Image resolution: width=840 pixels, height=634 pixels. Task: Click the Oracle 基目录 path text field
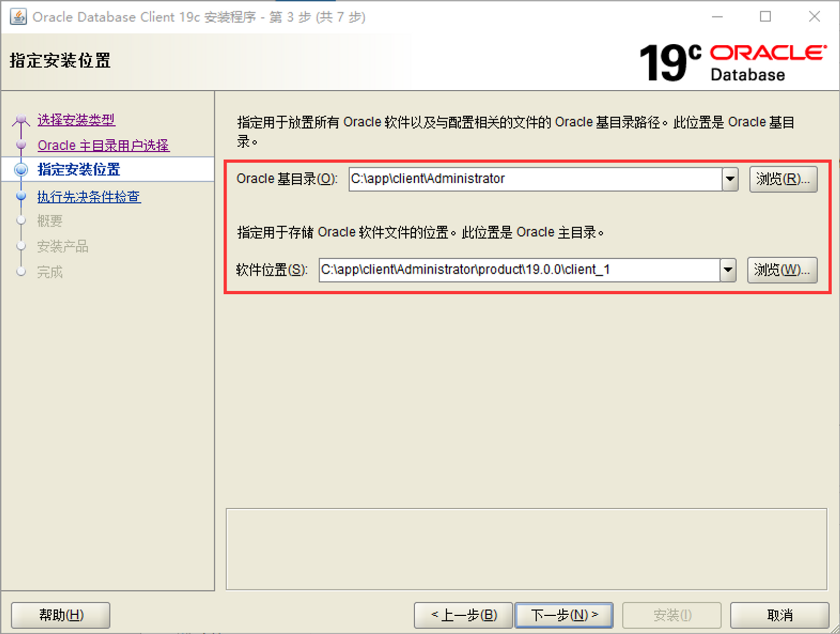[535, 179]
